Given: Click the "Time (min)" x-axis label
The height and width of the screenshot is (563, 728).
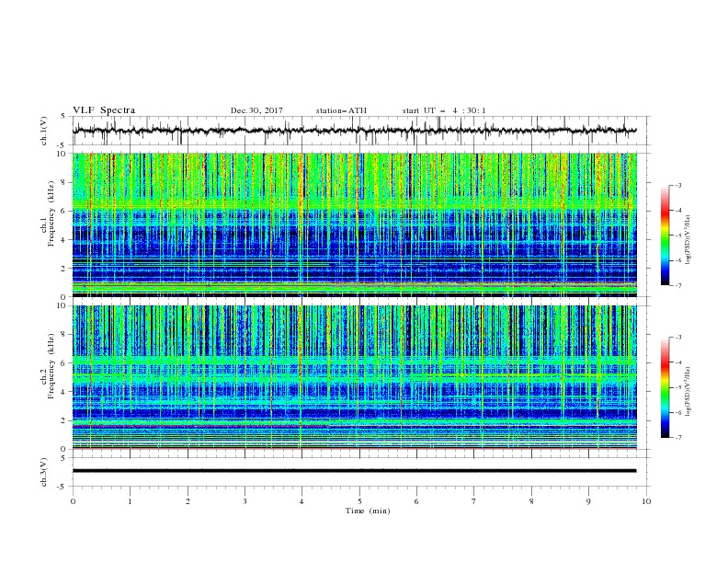Looking at the screenshot, I should pyautogui.click(x=368, y=511).
